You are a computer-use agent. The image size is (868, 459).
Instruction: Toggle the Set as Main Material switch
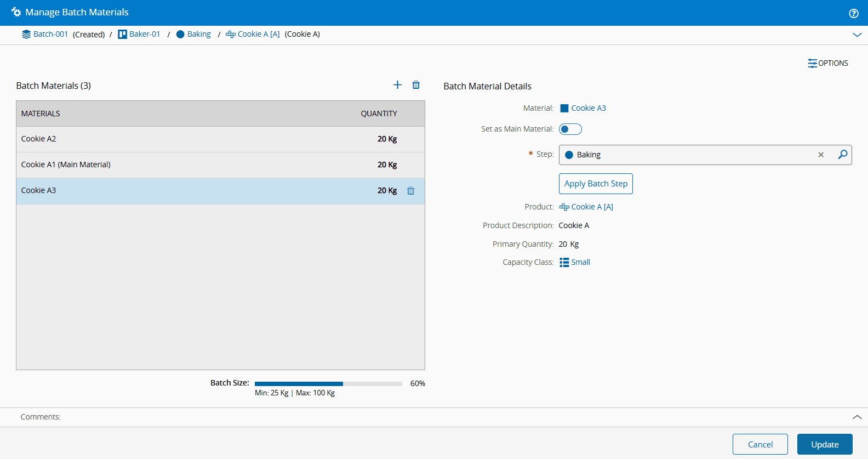[x=570, y=129]
